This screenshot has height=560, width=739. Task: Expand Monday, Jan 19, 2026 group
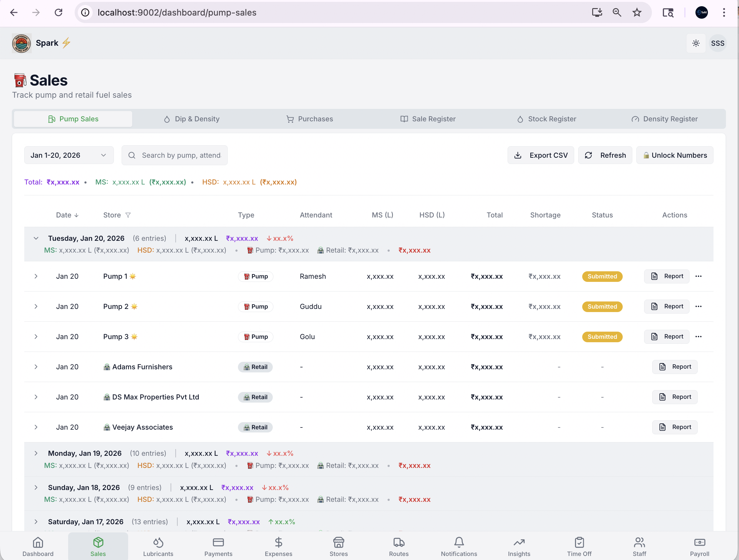[36, 453]
